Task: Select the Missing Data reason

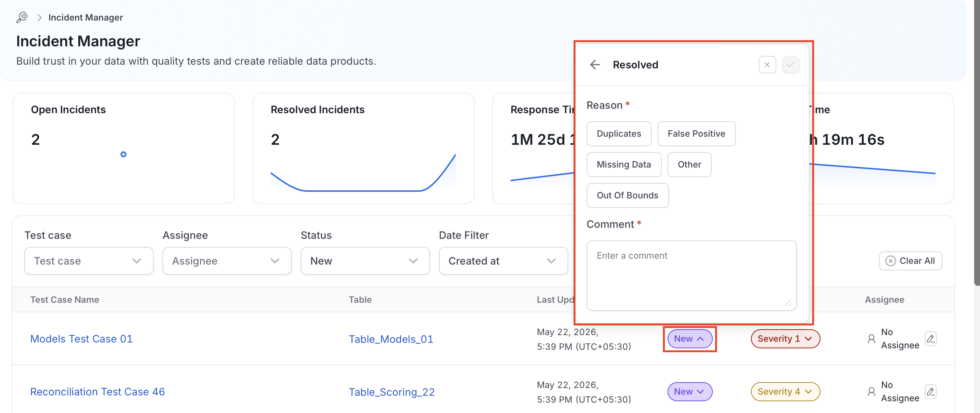Action: pos(623,164)
